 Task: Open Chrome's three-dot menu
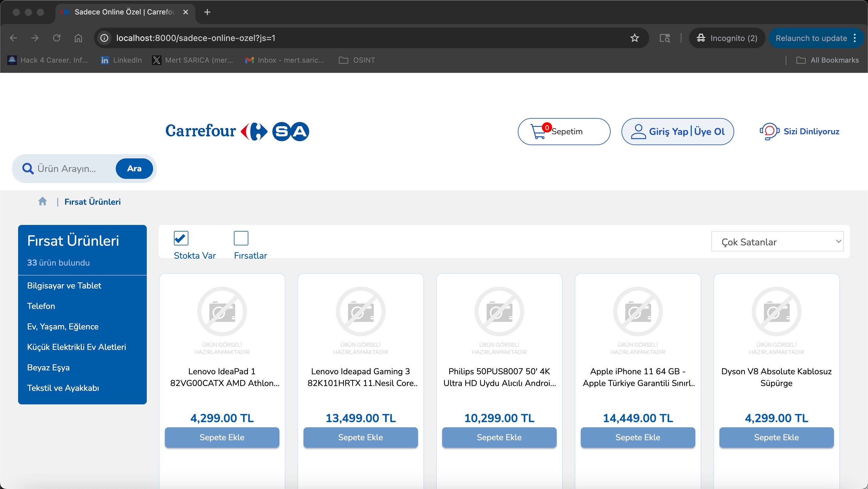855,38
